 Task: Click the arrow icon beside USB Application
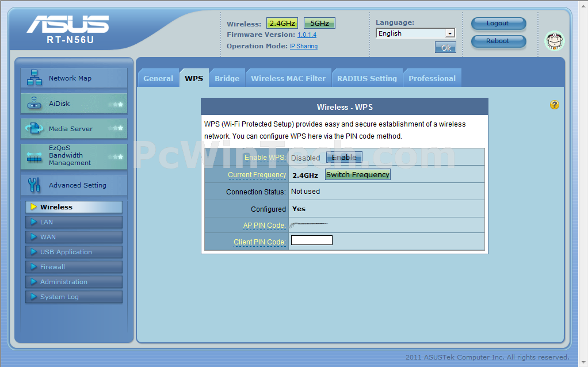(x=33, y=251)
